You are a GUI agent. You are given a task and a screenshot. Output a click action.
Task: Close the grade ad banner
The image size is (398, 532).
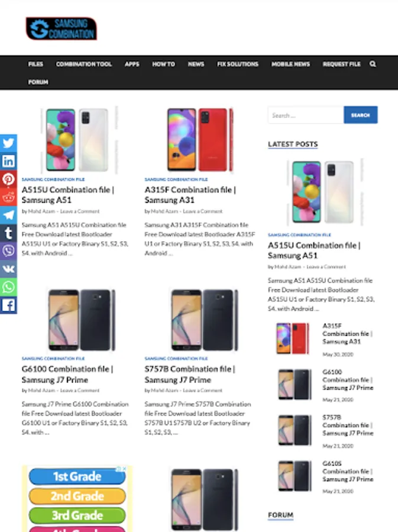pyautogui.click(x=124, y=469)
